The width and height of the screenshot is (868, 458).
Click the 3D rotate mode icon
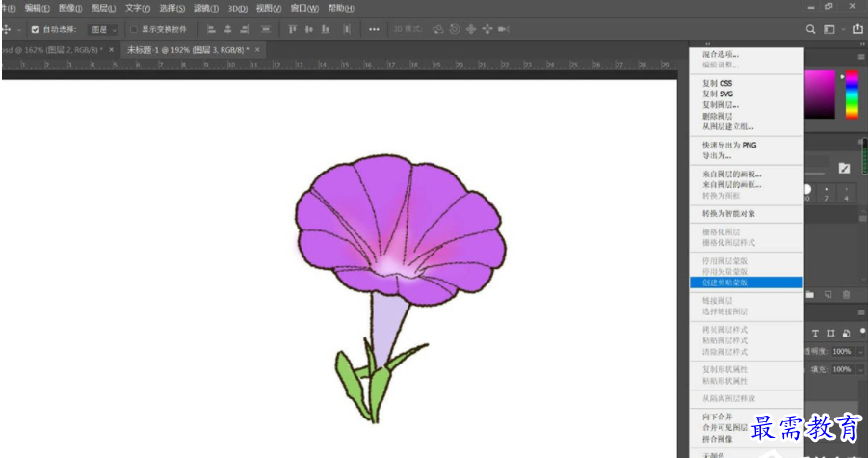click(x=438, y=29)
